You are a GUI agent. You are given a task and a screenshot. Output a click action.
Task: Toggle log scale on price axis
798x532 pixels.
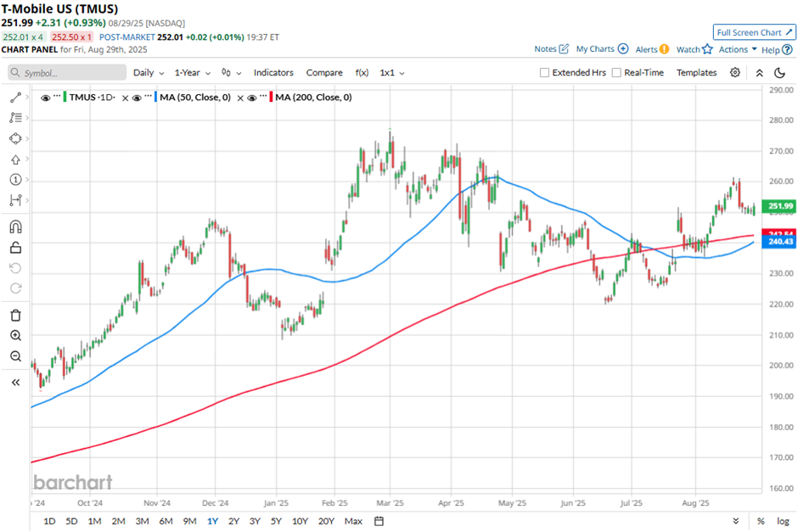coord(783,521)
